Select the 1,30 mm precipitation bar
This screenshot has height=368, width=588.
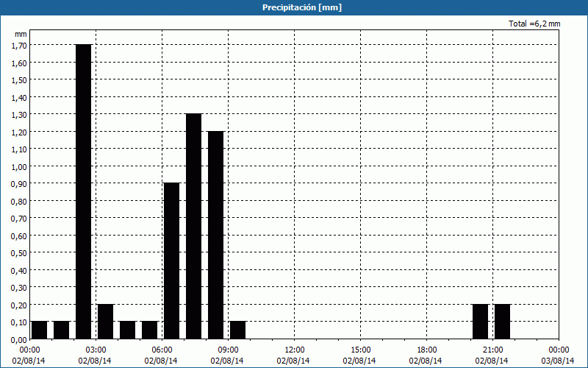pos(194,227)
